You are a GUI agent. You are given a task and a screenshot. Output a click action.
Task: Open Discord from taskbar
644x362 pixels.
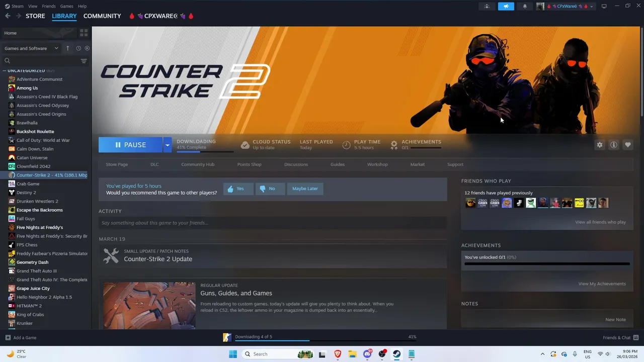point(367,354)
